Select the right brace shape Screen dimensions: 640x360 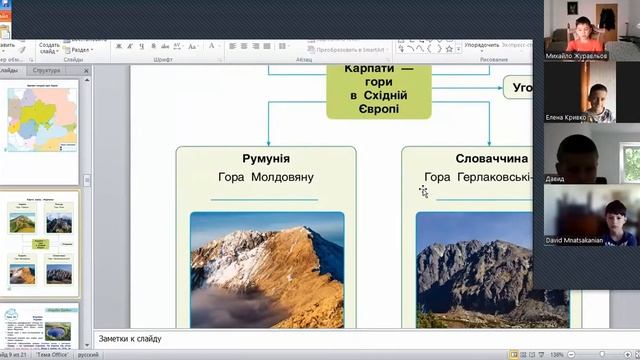click(439, 49)
